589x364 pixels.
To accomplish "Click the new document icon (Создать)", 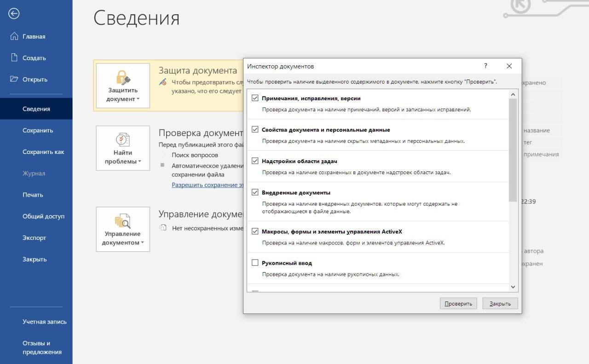I will (14, 58).
